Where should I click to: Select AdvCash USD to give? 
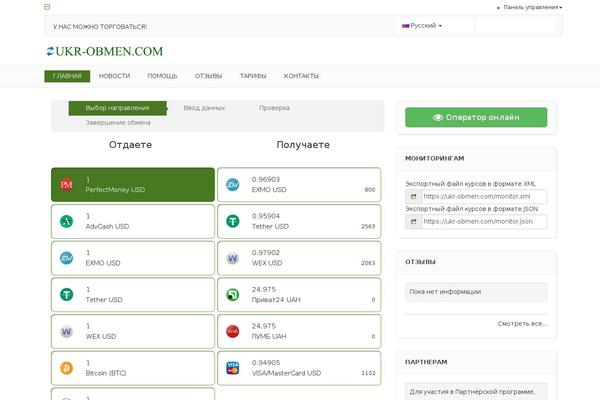[x=133, y=221]
